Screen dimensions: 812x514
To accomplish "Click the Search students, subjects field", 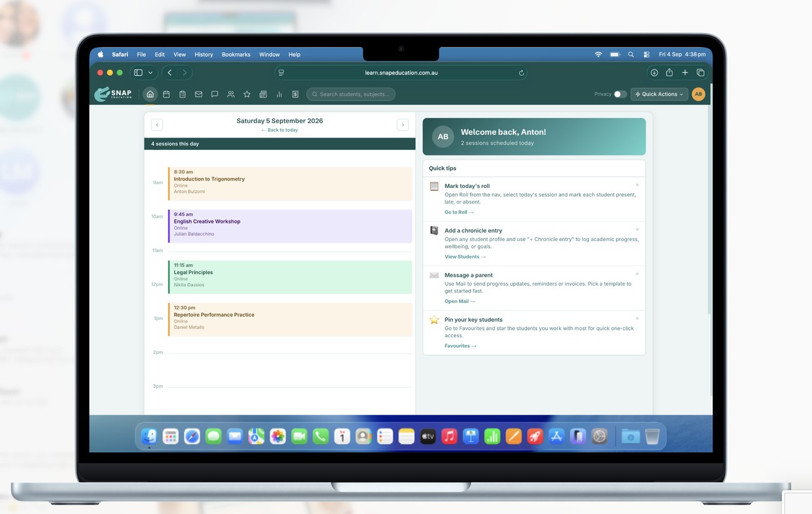I will 351,94.
